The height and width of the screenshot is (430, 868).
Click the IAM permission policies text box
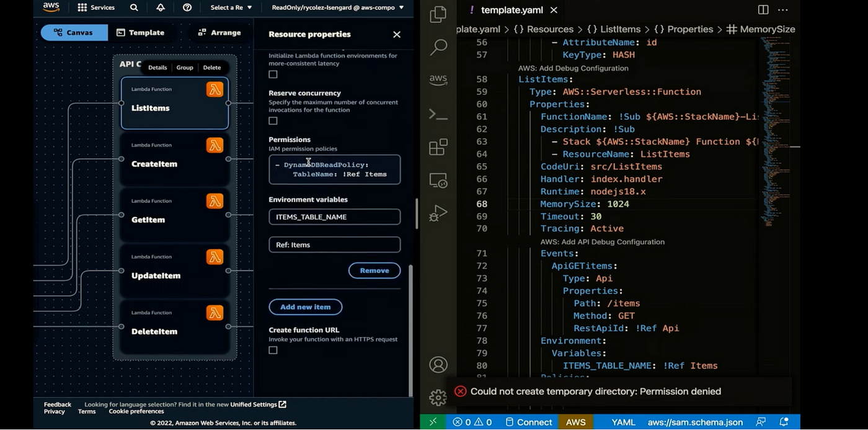point(335,169)
